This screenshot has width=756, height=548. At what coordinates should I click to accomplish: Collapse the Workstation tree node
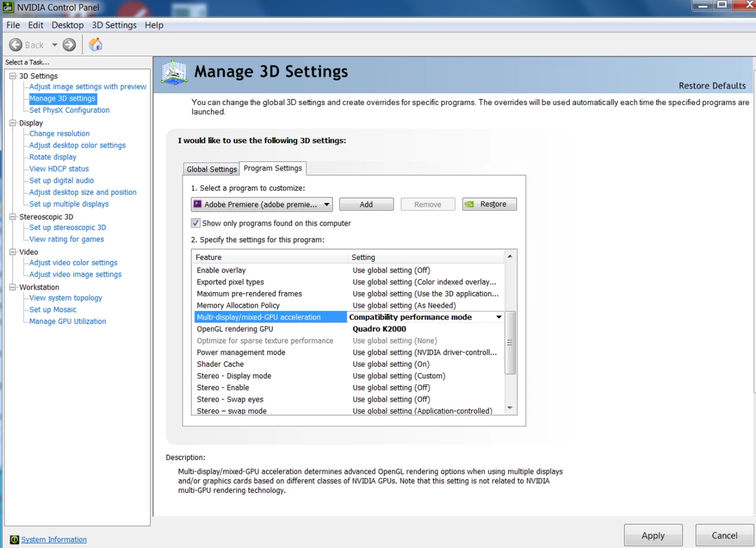tap(13, 287)
